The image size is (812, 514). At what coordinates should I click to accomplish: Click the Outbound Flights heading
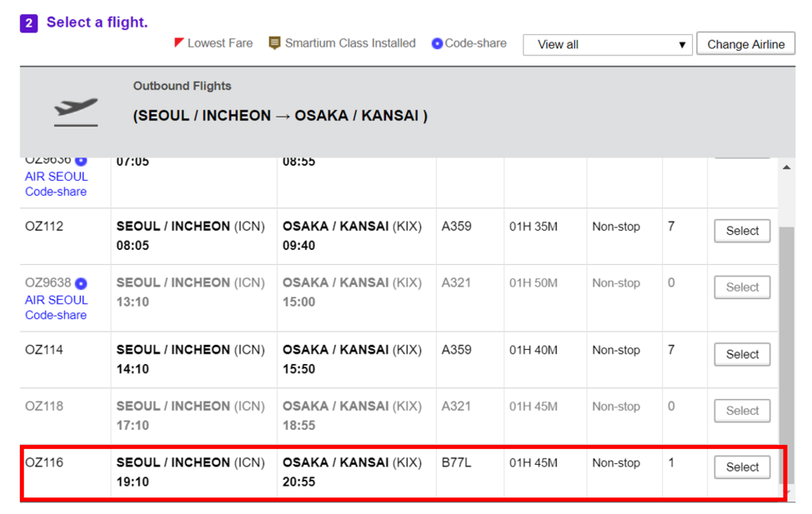click(x=182, y=86)
